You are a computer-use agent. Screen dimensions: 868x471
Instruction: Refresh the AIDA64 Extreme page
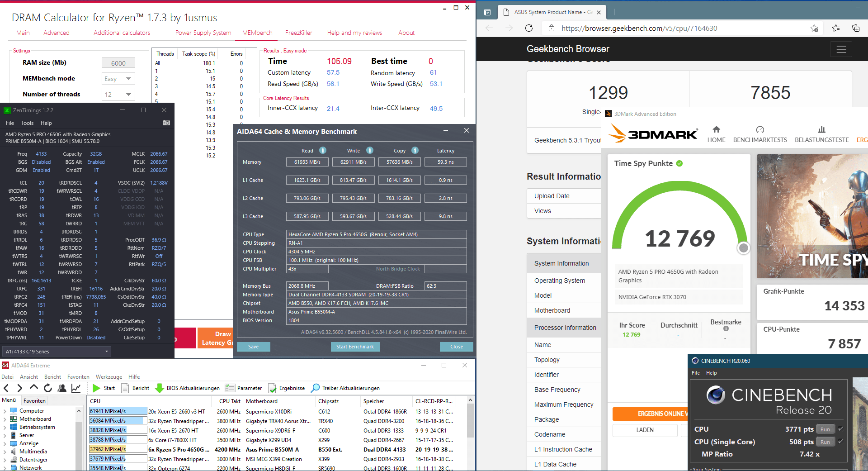48,388
